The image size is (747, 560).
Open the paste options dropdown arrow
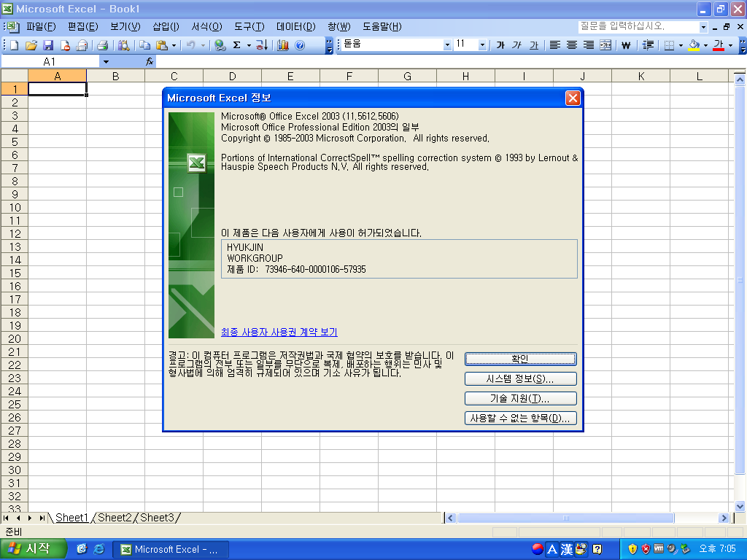(x=174, y=45)
